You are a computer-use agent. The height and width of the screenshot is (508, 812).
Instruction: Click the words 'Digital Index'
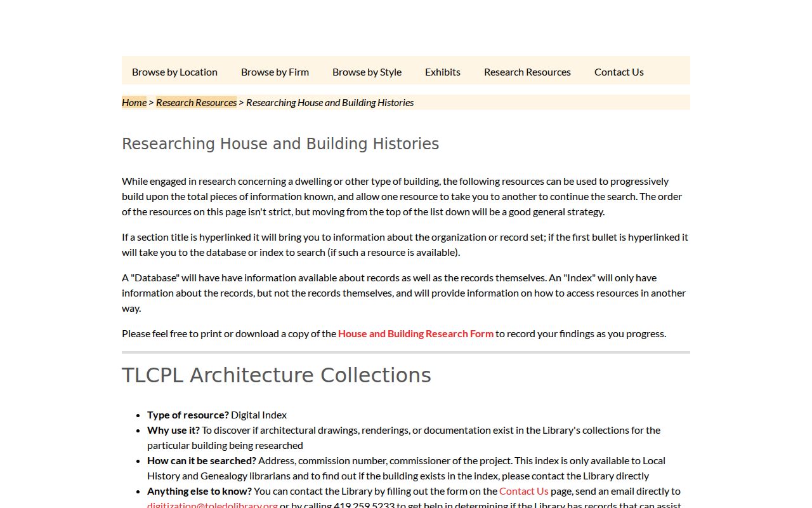[259, 415]
